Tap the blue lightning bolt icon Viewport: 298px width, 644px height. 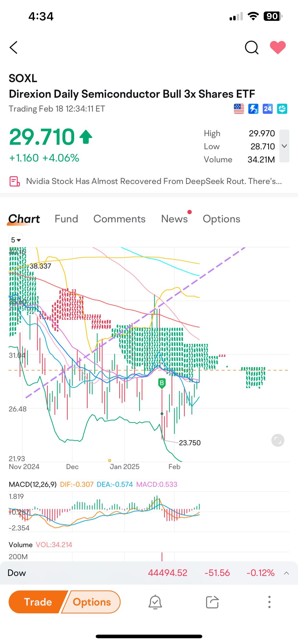(x=253, y=109)
